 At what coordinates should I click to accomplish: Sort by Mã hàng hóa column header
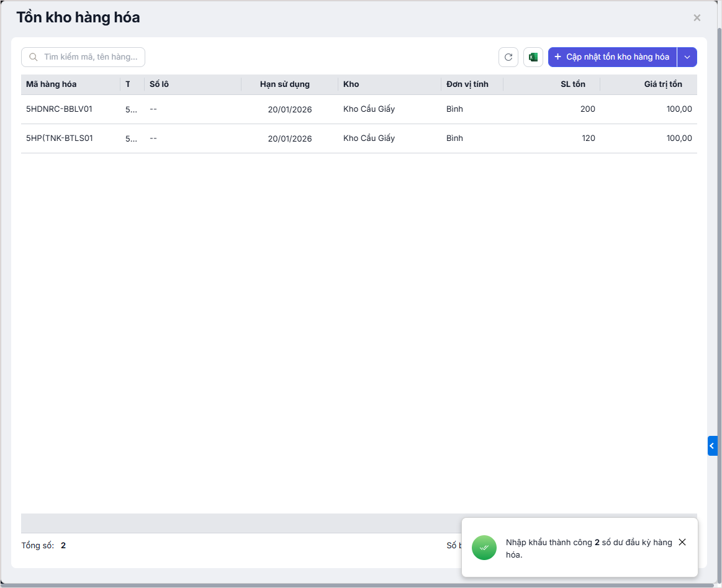(x=52, y=84)
